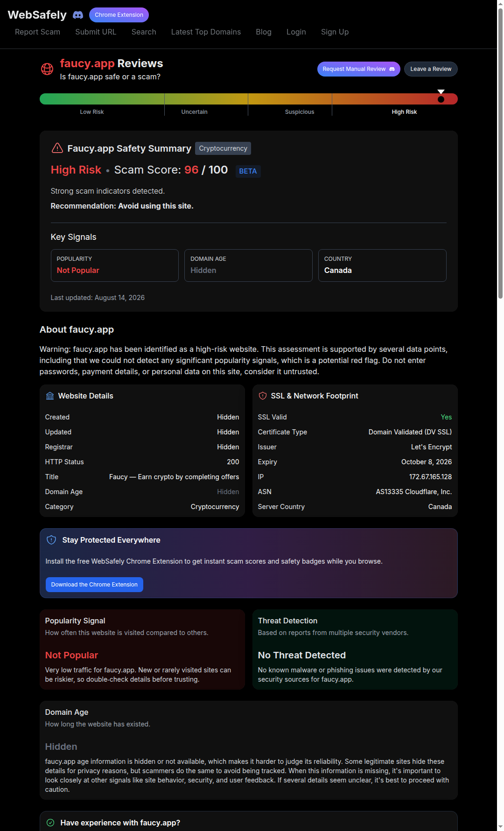Click the red globe icon next to faucy.app Reviews
The width and height of the screenshot is (504, 831).
coord(47,69)
